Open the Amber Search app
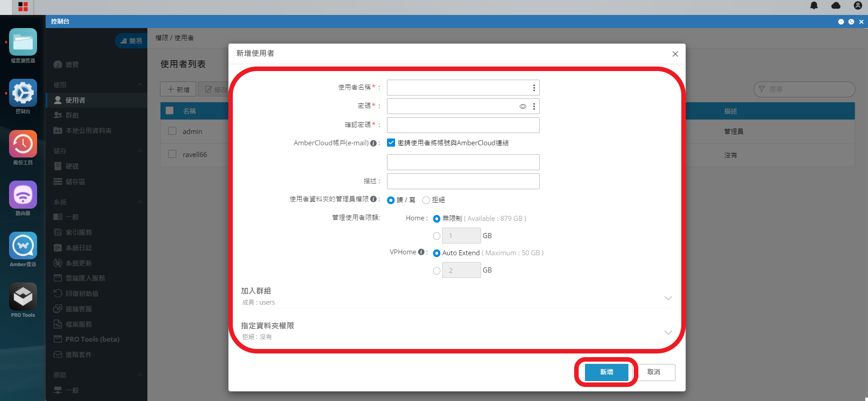Image resolution: width=868 pixels, height=401 pixels. tap(23, 246)
